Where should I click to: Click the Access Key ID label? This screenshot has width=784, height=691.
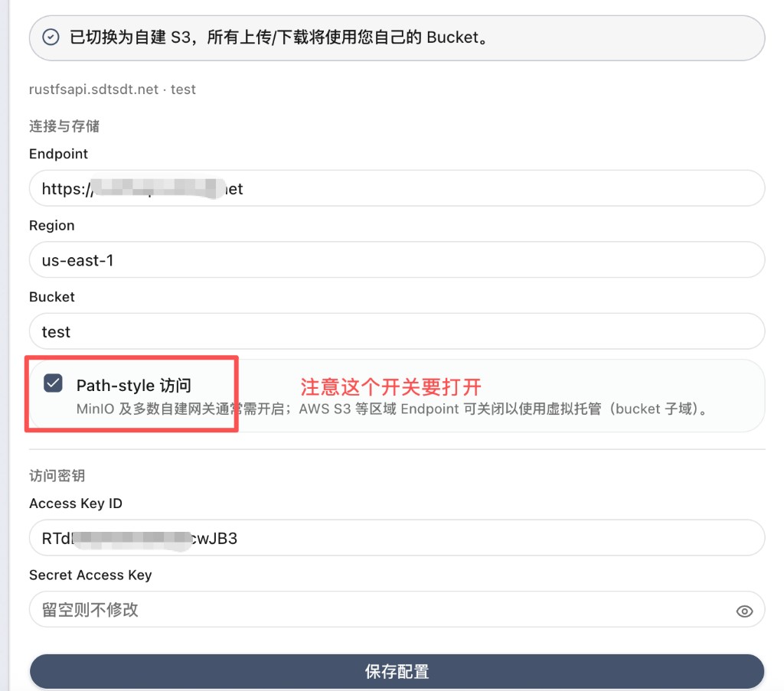click(76, 503)
